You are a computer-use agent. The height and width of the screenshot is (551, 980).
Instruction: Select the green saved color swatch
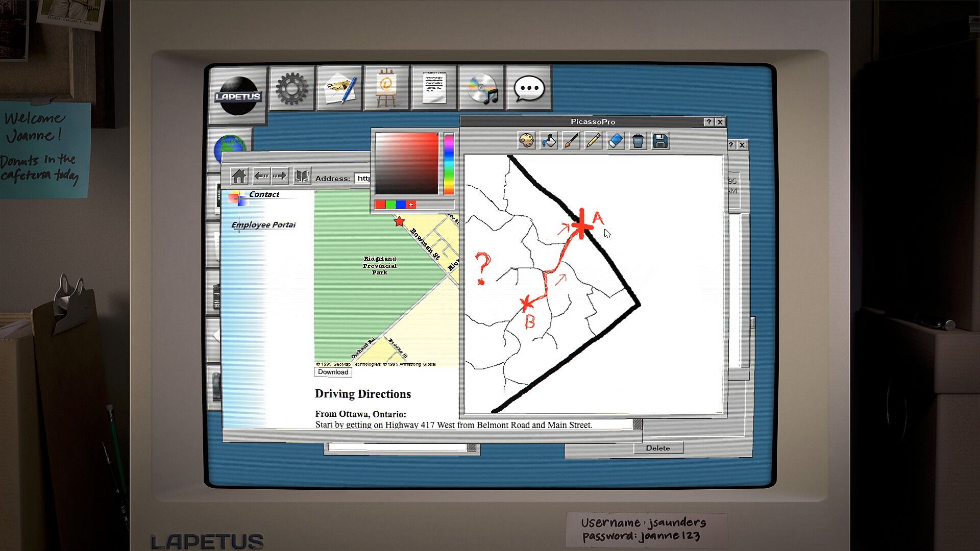click(390, 205)
